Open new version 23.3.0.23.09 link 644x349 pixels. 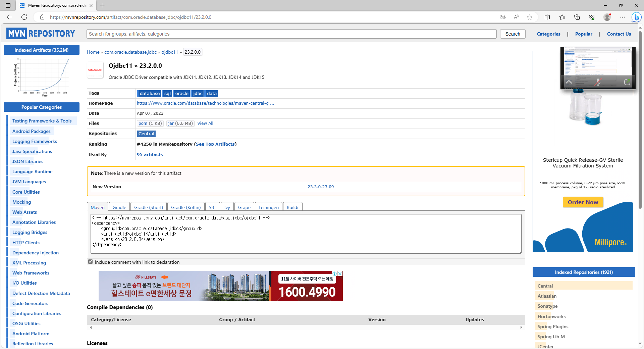(x=321, y=187)
